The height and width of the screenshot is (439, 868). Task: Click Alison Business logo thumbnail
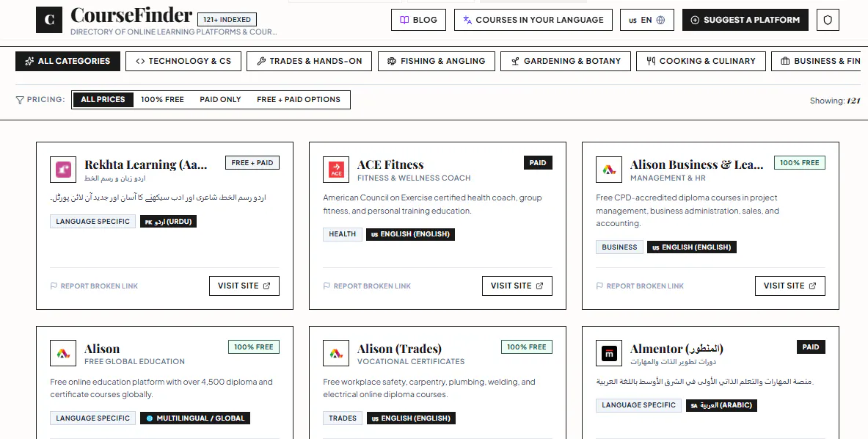(609, 170)
